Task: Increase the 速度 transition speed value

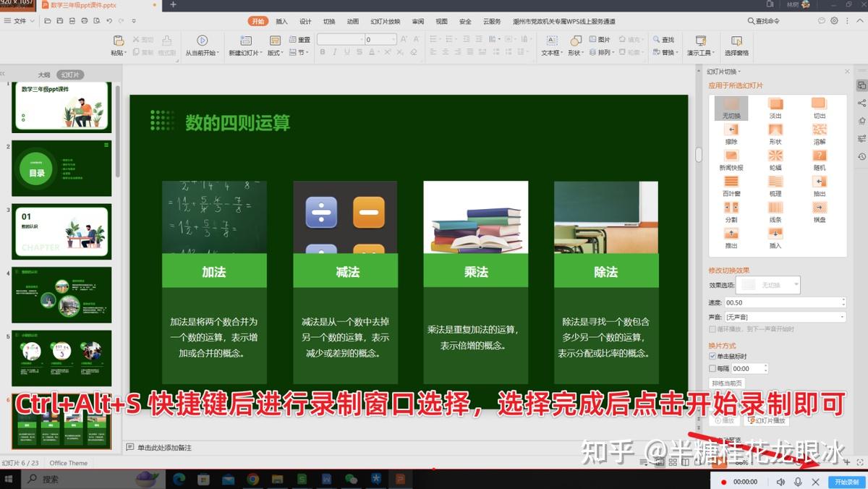Action: click(x=843, y=299)
